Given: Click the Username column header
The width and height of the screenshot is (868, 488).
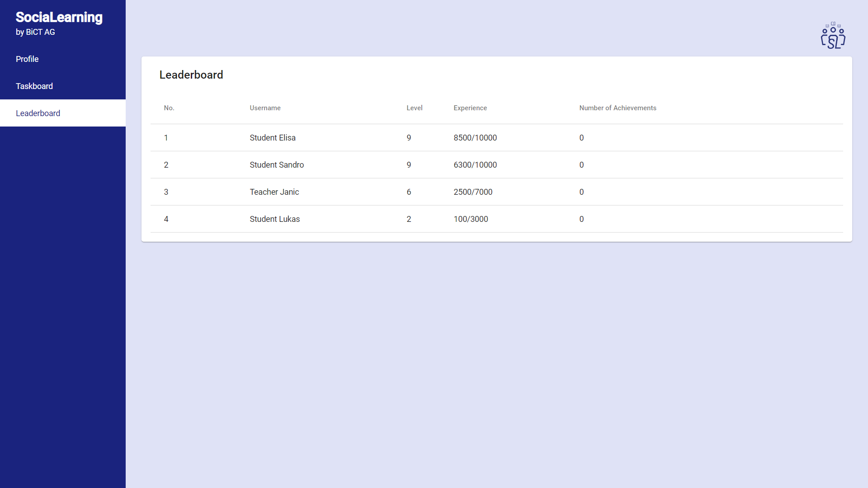Looking at the screenshot, I should (265, 108).
